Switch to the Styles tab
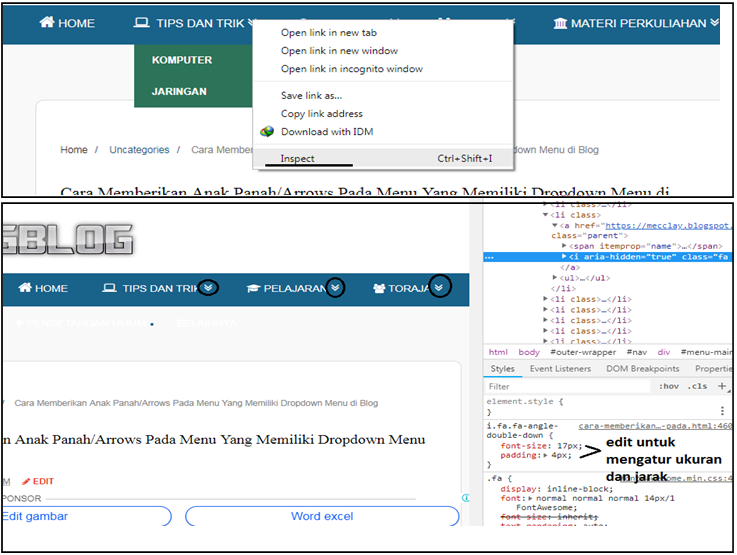737x555 pixels. (502, 369)
